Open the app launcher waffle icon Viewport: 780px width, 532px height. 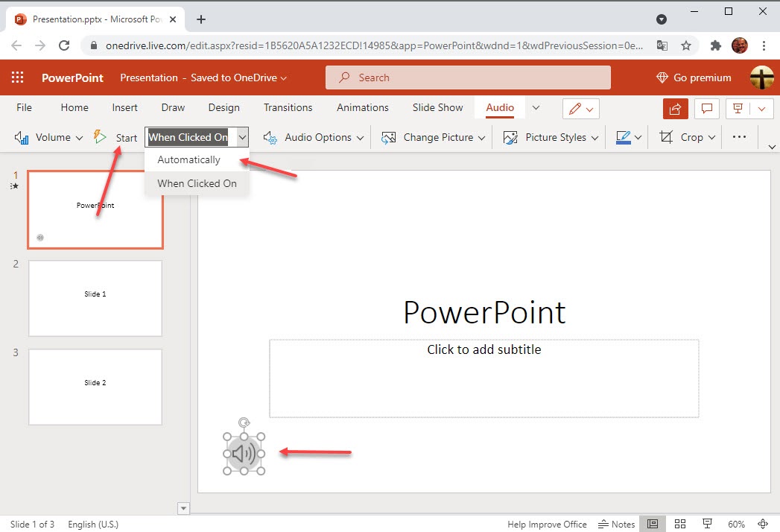tap(17, 77)
